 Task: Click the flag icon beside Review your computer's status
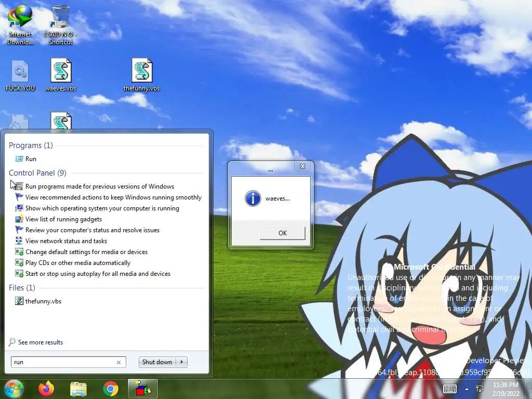(x=19, y=230)
